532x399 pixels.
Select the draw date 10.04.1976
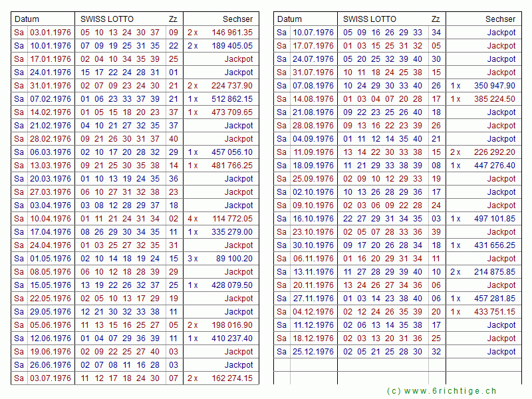[50, 219]
